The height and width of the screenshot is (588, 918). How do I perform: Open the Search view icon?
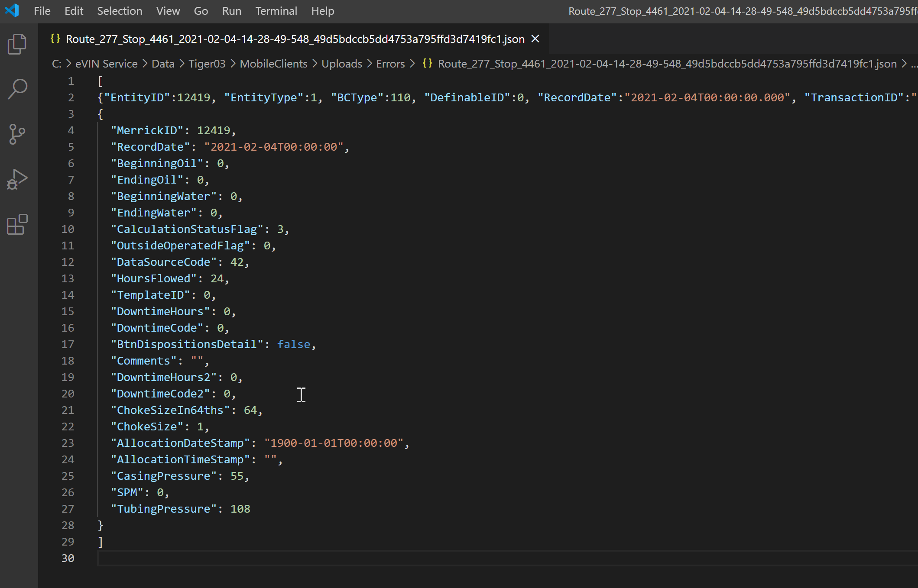tap(17, 89)
